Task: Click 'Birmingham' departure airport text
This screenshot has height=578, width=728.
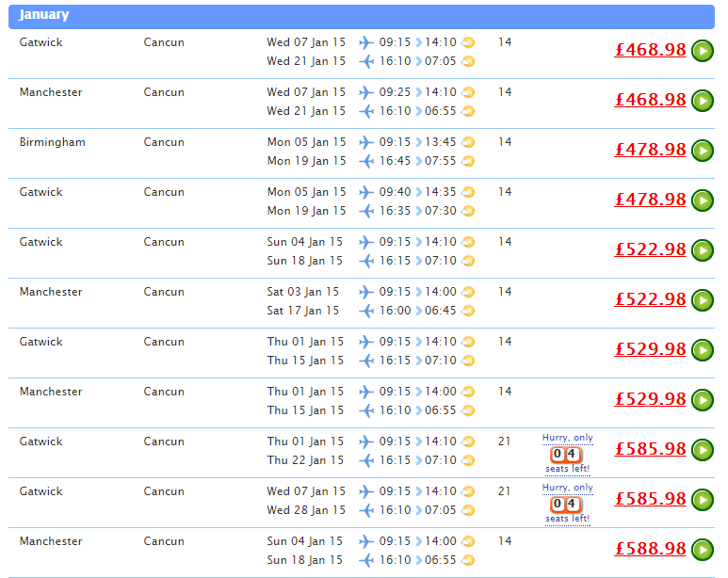Action: [x=53, y=142]
